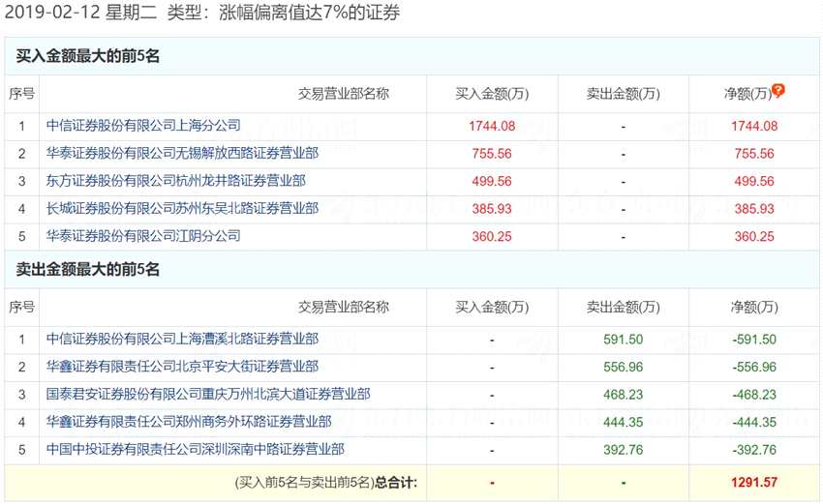
Task: Click the 总合计 summary label
Action: [396, 482]
